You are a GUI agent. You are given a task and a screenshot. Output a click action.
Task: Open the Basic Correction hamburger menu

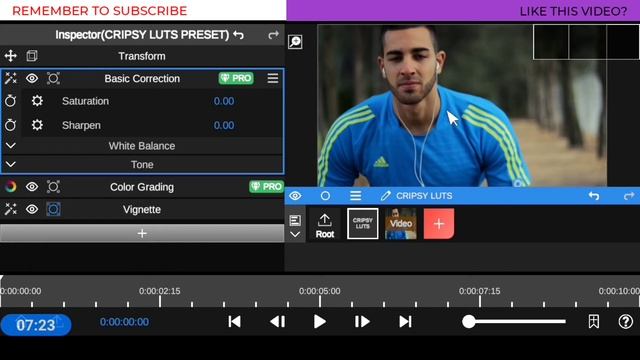pyautogui.click(x=273, y=78)
